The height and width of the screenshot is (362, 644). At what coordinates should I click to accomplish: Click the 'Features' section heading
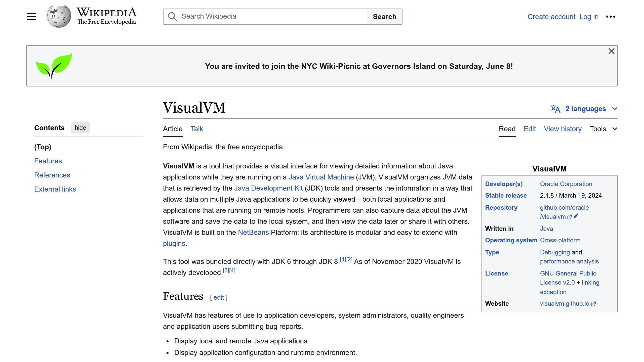pyautogui.click(x=183, y=296)
